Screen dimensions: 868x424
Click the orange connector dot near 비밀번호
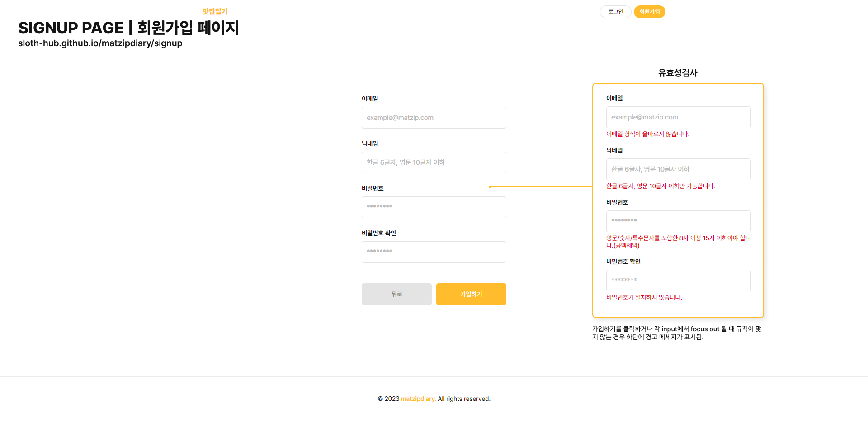click(x=490, y=187)
